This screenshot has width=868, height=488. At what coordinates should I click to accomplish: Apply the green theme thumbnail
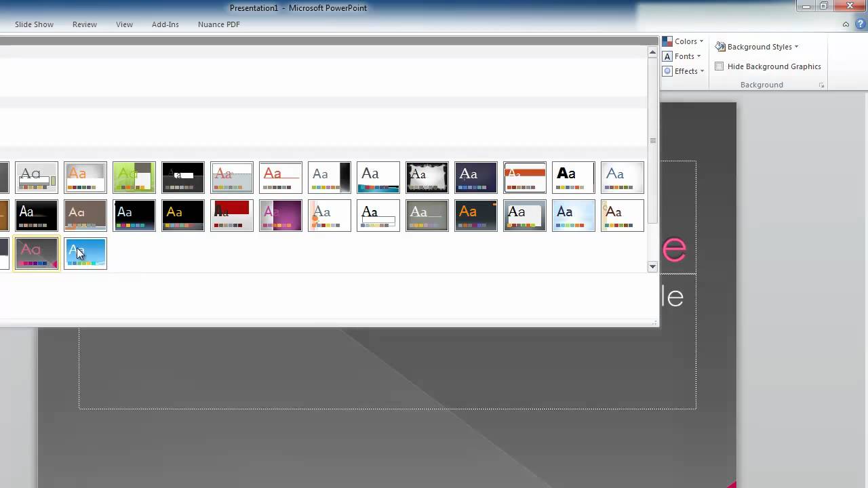tap(134, 178)
